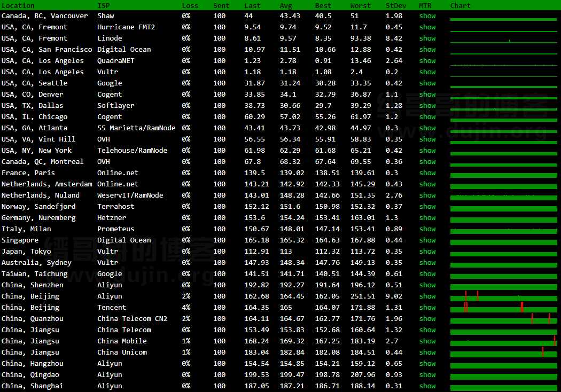Click the Avg column header

[x=286, y=6]
